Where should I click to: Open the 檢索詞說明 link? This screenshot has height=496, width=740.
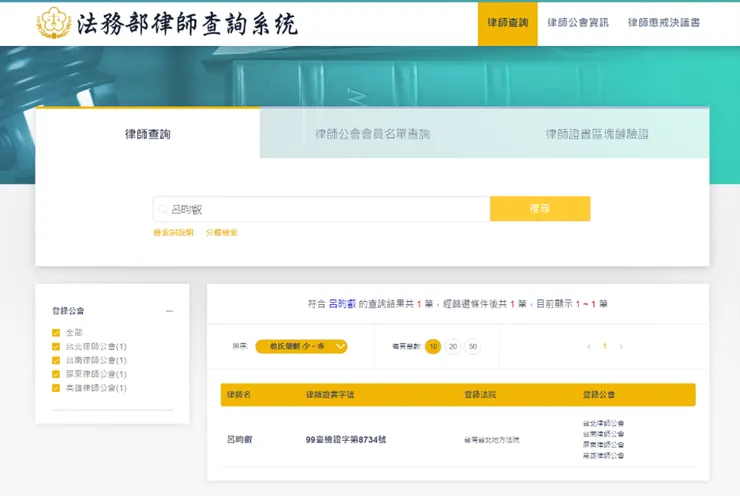point(173,233)
